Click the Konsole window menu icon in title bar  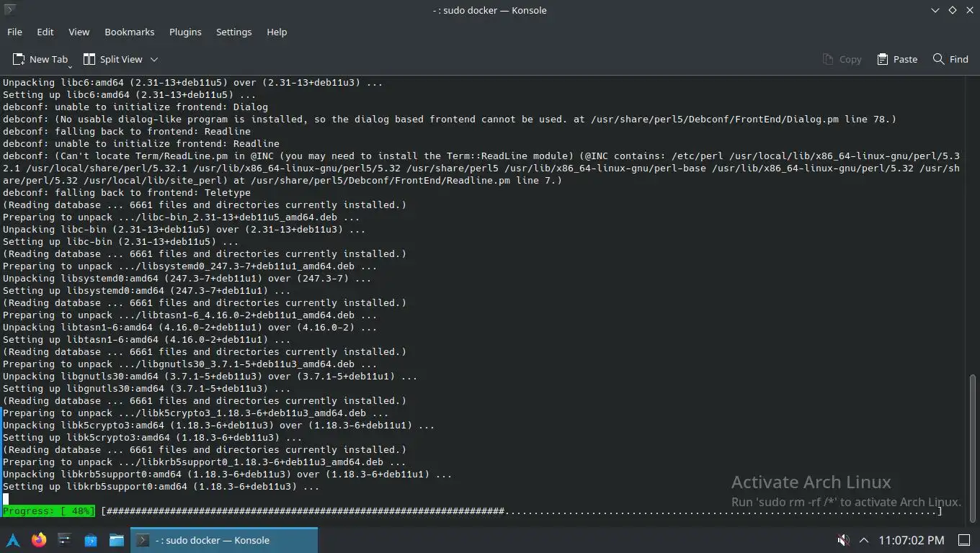pos(10,10)
